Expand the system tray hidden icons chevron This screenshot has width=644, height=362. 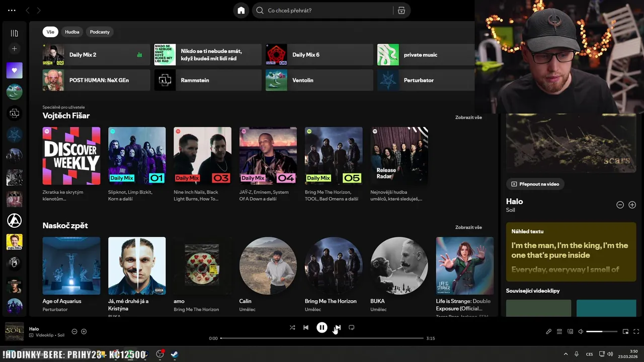pyautogui.click(x=566, y=354)
